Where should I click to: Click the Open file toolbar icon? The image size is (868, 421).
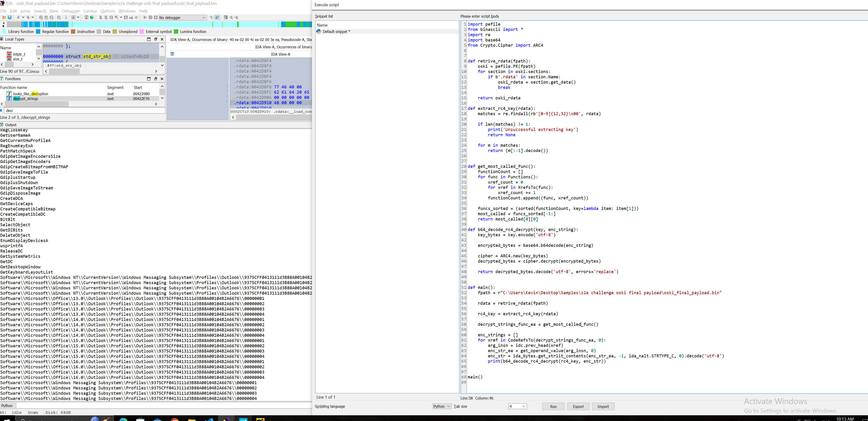coord(4,18)
